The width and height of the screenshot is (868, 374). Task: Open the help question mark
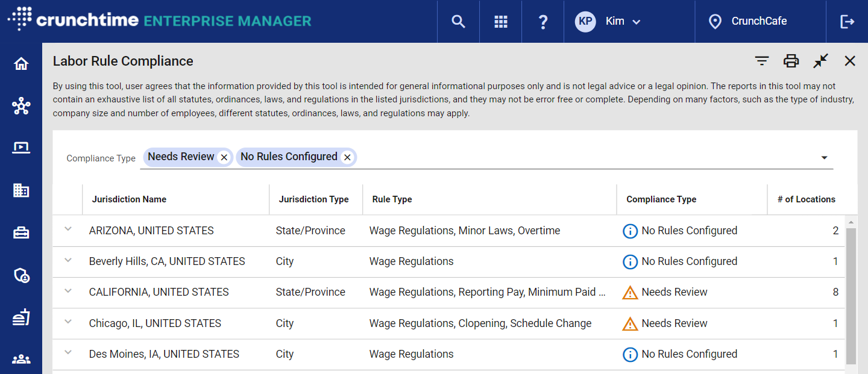(543, 22)
